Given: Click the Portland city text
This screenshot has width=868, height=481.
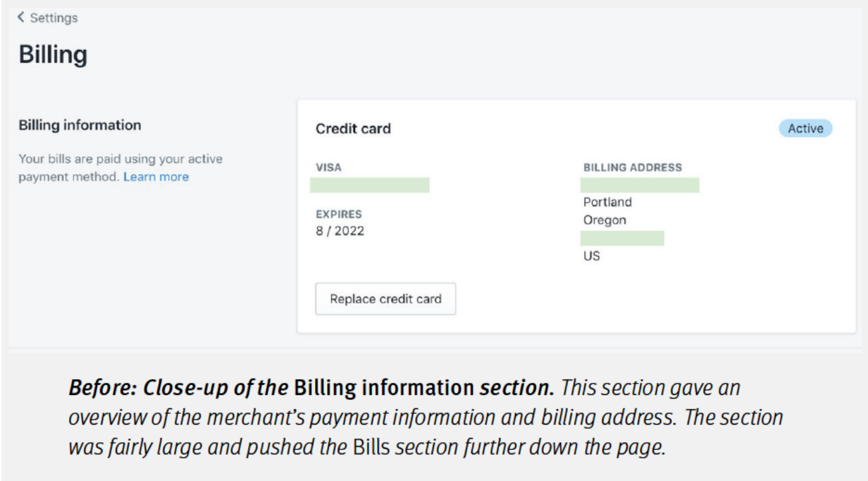Looking at the screenshot, I should [x=607, y=203].
